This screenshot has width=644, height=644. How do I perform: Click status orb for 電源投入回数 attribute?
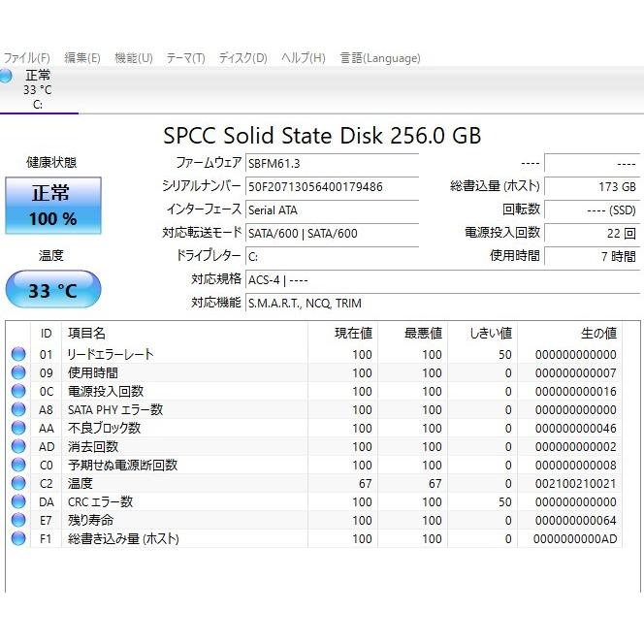(x=18, y=392)
